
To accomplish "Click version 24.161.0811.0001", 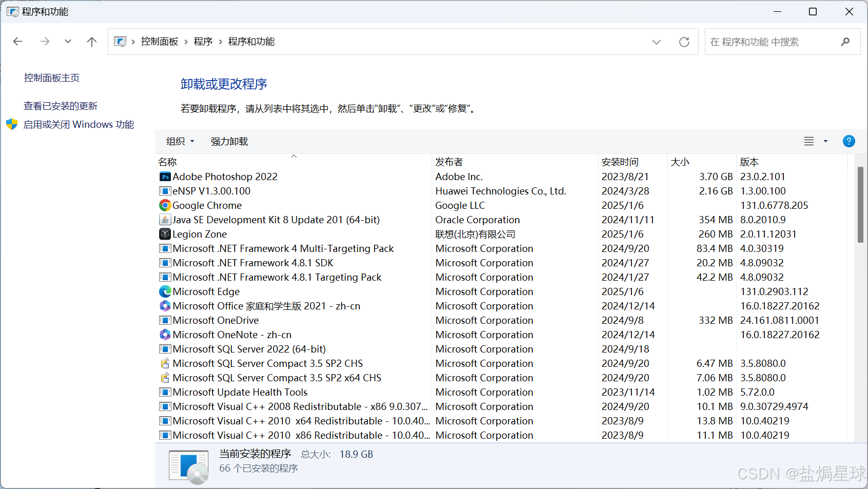I will (x=780, y=321).
